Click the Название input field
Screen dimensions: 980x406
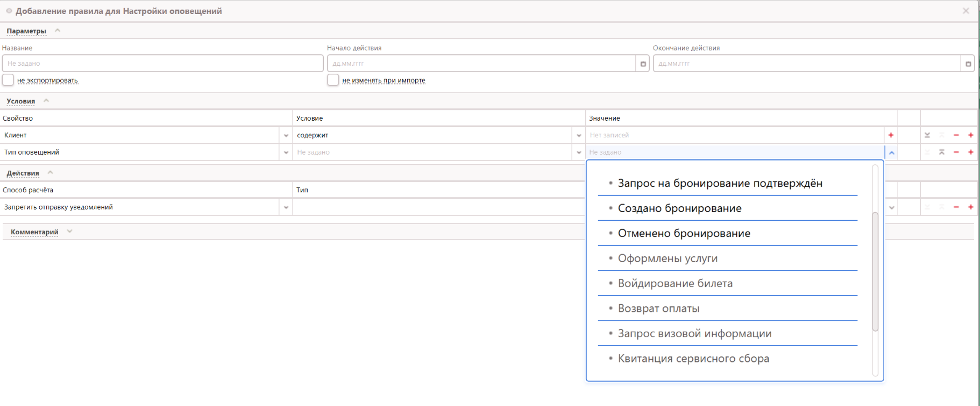click(162, 64)
